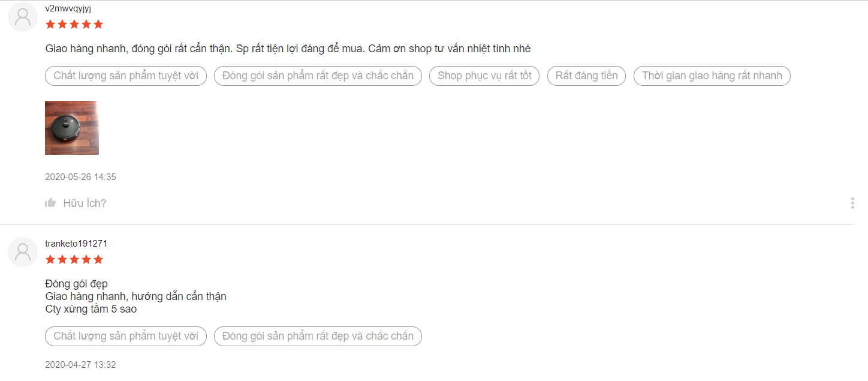Click 'Chất lượng sản phẩm tuyệt vời' under second review
868x381 pixels.
click(x=125, y=336)
